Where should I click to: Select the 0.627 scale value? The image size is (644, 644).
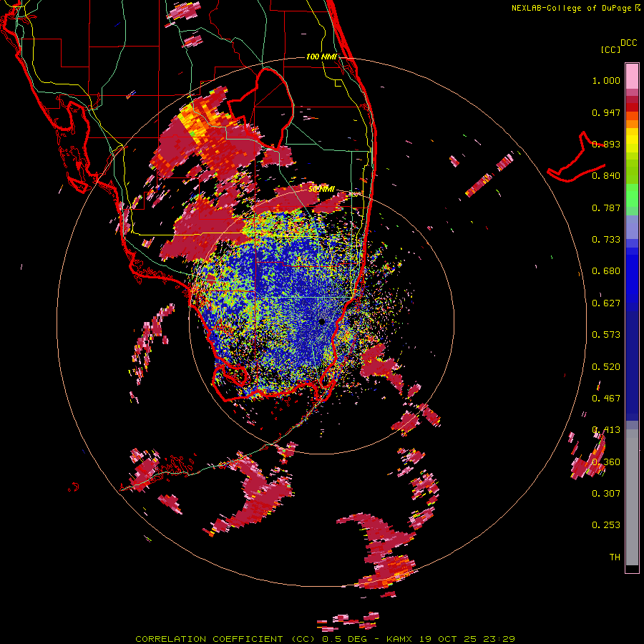point(606,303)
